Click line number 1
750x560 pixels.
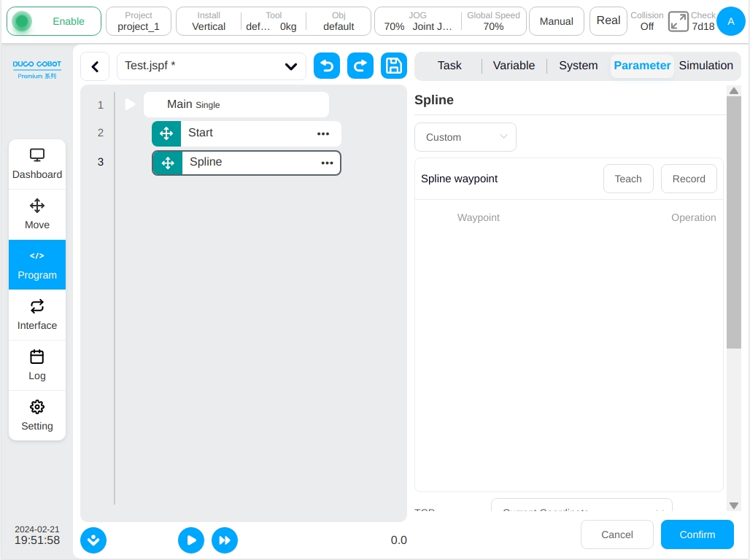101,105
